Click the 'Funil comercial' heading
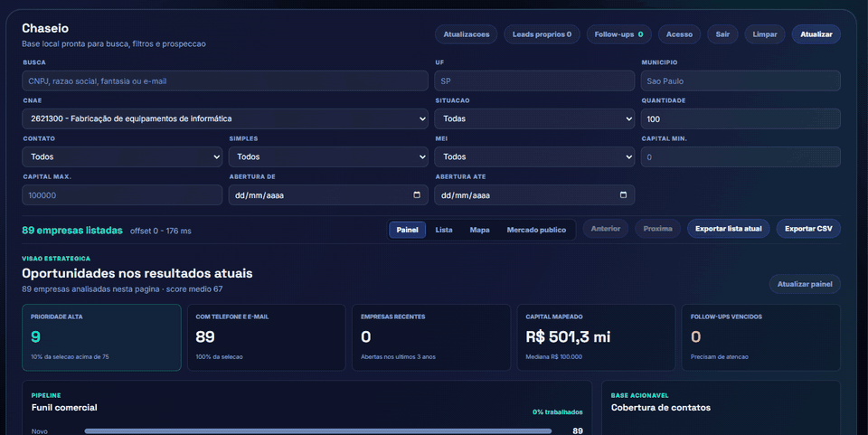 tap(64, 407)
